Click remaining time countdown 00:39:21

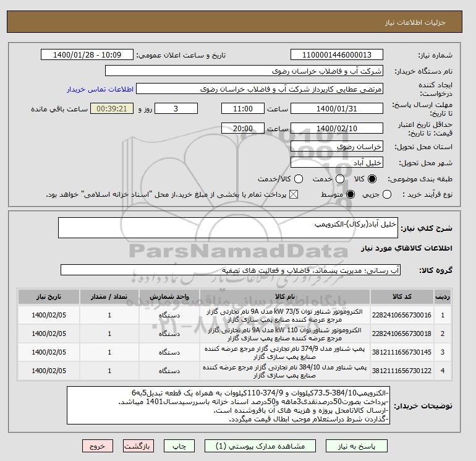112,108
